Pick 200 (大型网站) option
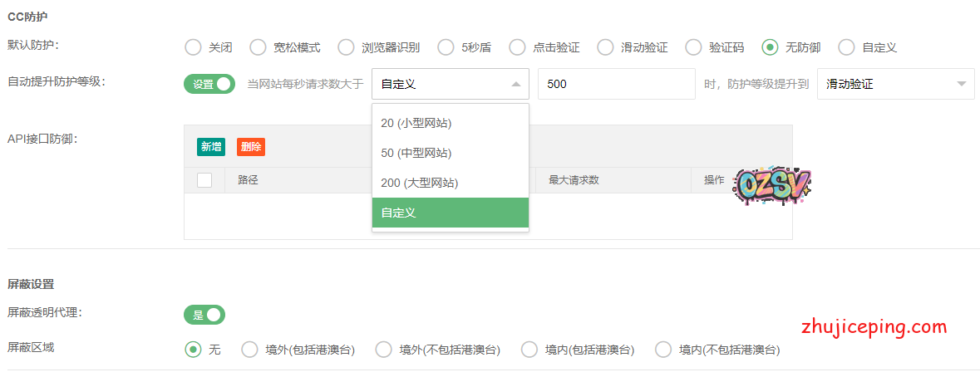980x372 pixels. coord(450,183)
